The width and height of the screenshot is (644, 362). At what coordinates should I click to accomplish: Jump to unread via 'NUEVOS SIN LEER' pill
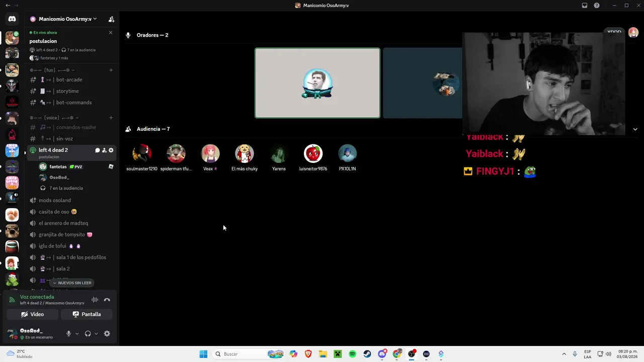click(x=72, y=283)
